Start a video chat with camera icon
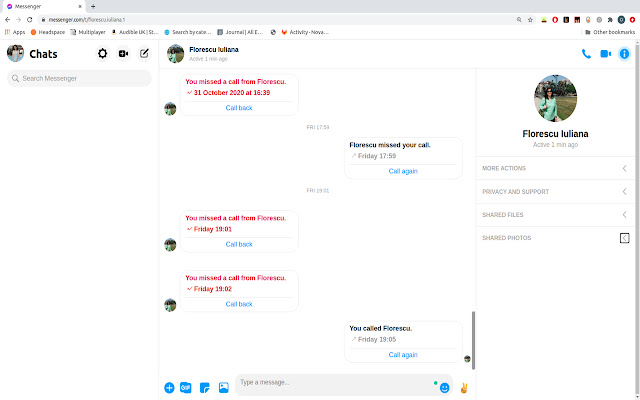Viewport: 640px width, 400px height. tap(605, 54)
